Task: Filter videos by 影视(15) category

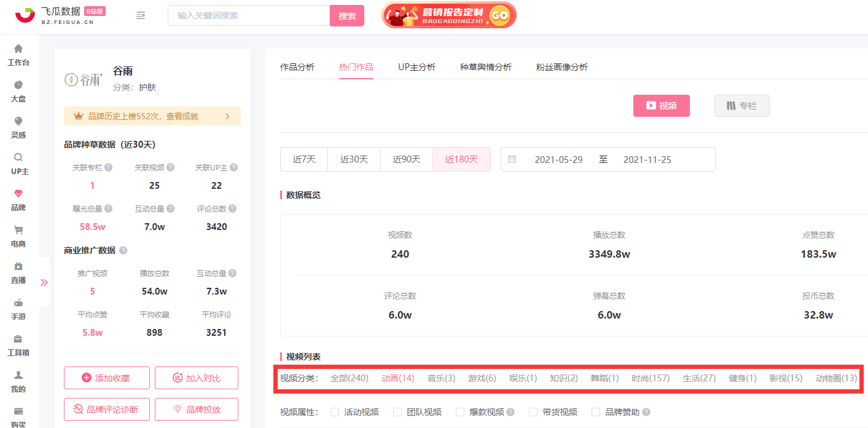Action: tap(786, 378)
